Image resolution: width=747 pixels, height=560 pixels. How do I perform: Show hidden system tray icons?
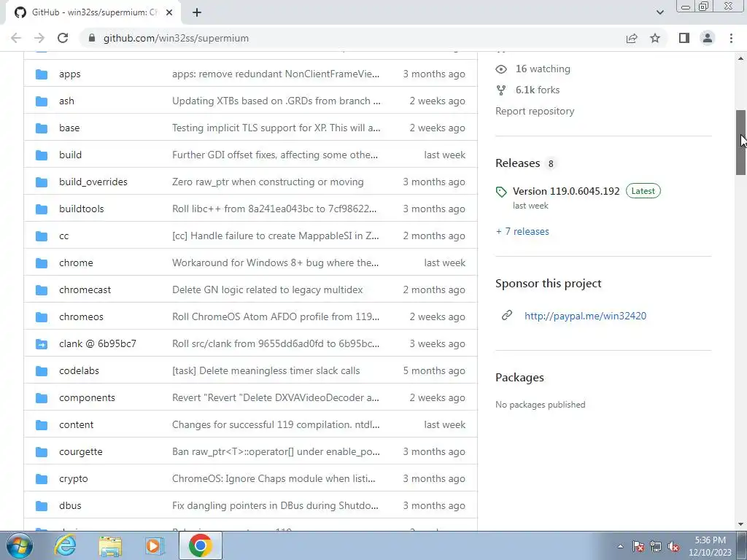tap(620, 546)
